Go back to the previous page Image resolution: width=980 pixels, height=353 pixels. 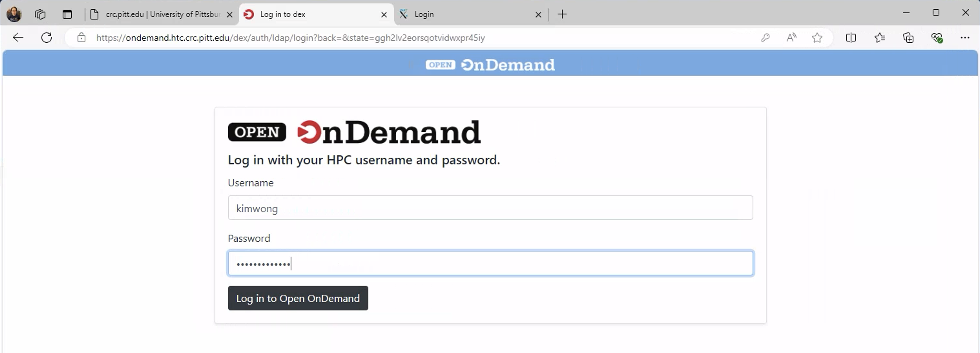coord(18,37)
